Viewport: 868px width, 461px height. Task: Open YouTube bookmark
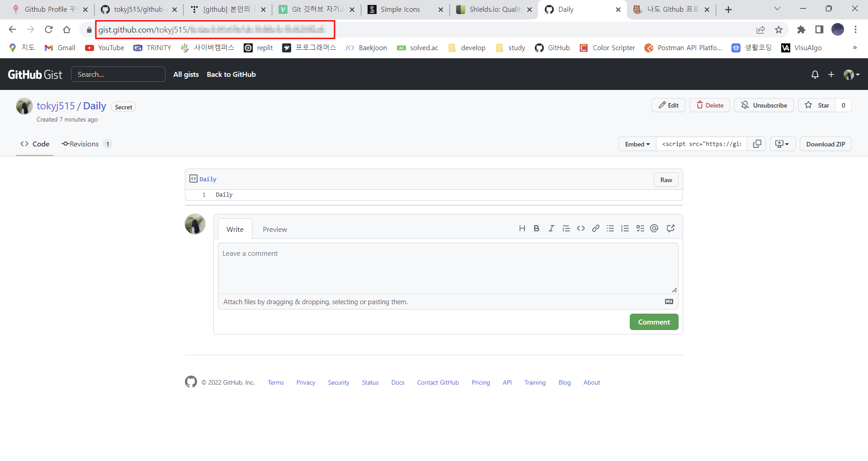tap(104, 47)
